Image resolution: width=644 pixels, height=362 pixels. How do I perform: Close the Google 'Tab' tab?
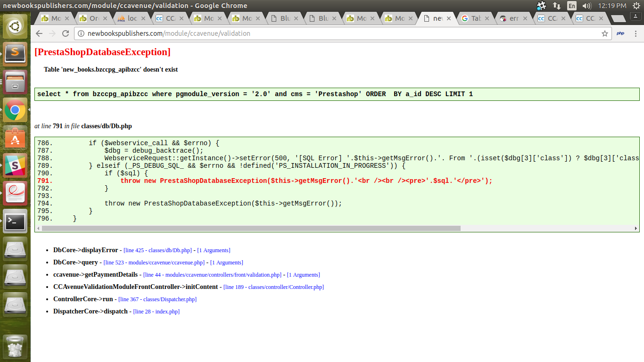pos(487,18)
